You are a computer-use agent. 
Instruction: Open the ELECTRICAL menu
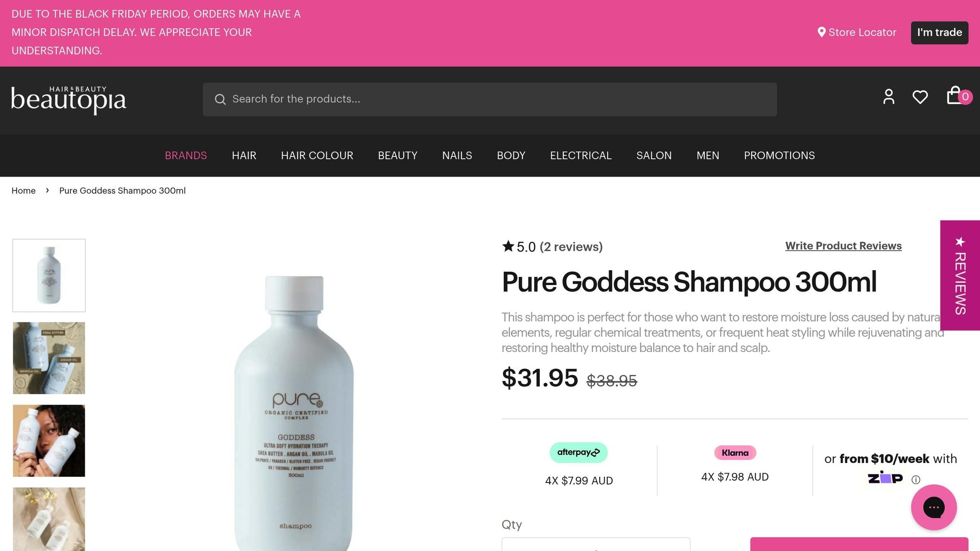580,155
